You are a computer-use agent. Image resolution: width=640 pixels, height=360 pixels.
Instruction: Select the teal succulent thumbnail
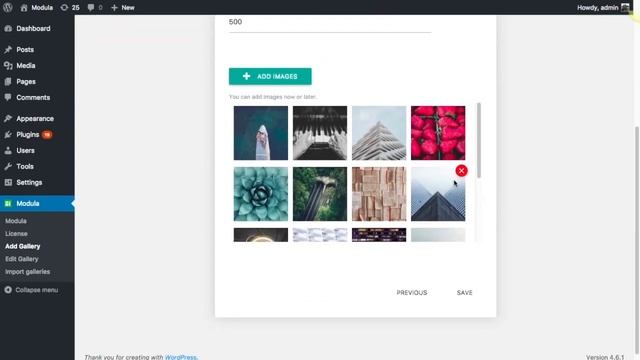(261, 194)
